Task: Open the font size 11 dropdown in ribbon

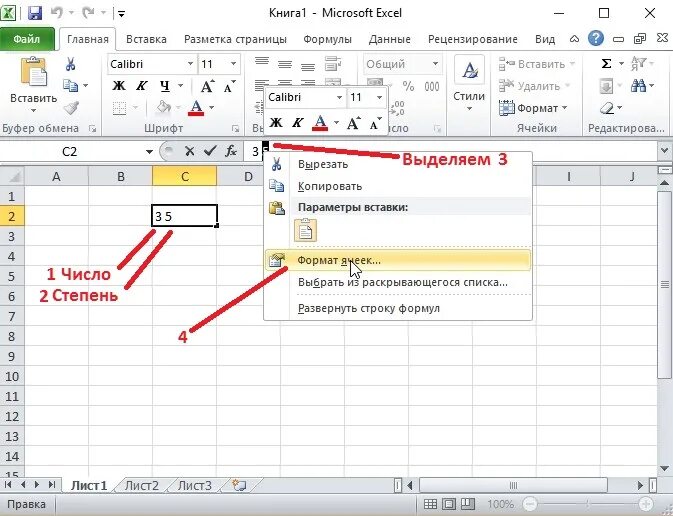Action: click(233, 64)
